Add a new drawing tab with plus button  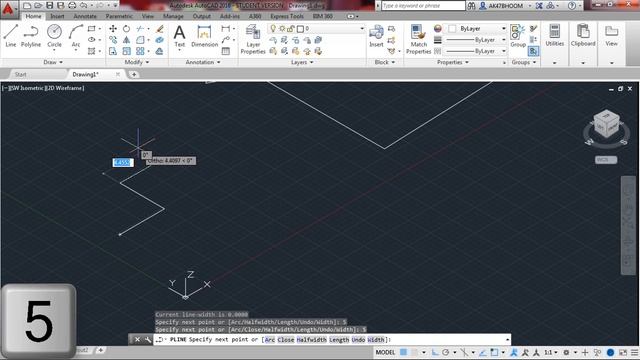click(x=133, y=74)
